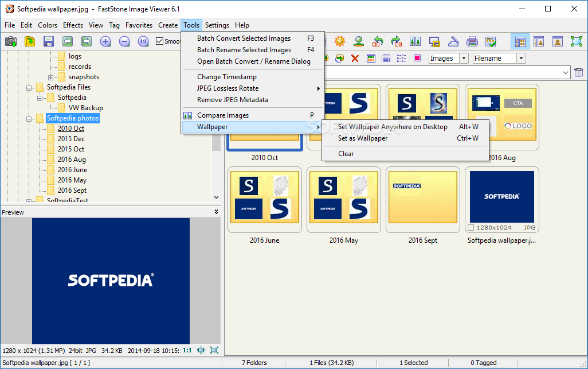This screenshot has height=369, width=588.
Task: Choose Batch Convert Selected Images
Action: point(253,38)
